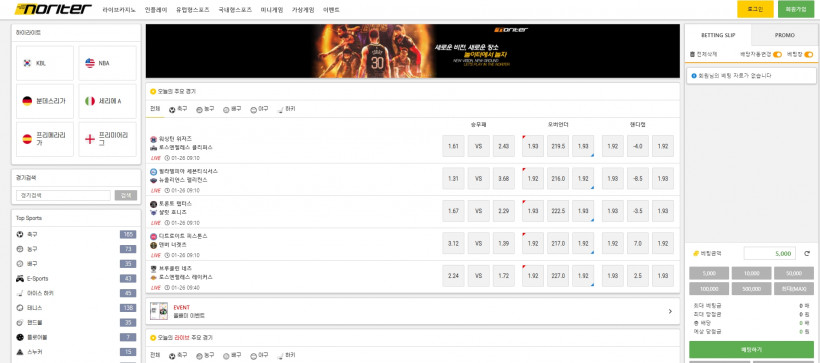Viewport: 820px width, 363px height.
Task: Open the NBA highlight card
Action: pyautogui.click(x=107, y=63)
